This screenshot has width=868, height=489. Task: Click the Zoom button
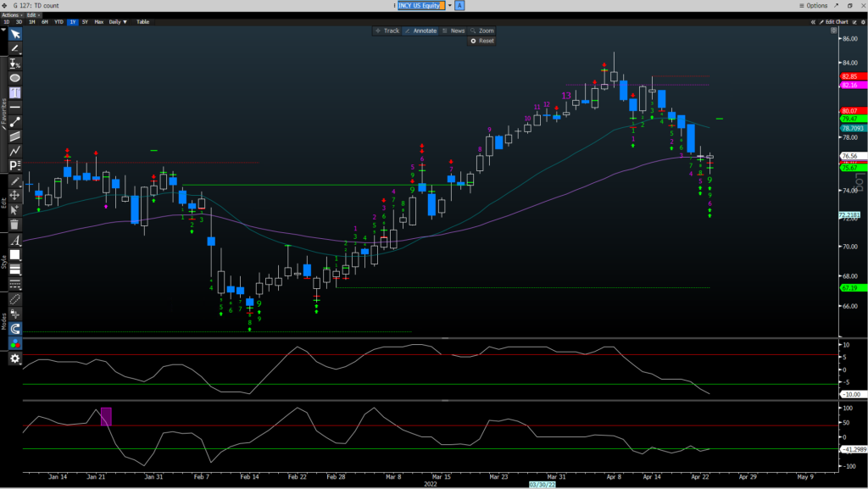point(482,31)
